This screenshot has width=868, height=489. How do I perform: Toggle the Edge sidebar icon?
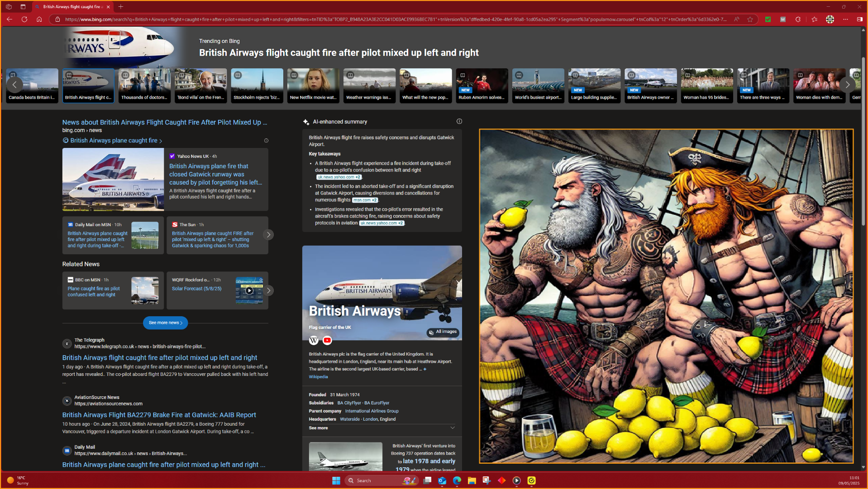(x=859, y=19)
